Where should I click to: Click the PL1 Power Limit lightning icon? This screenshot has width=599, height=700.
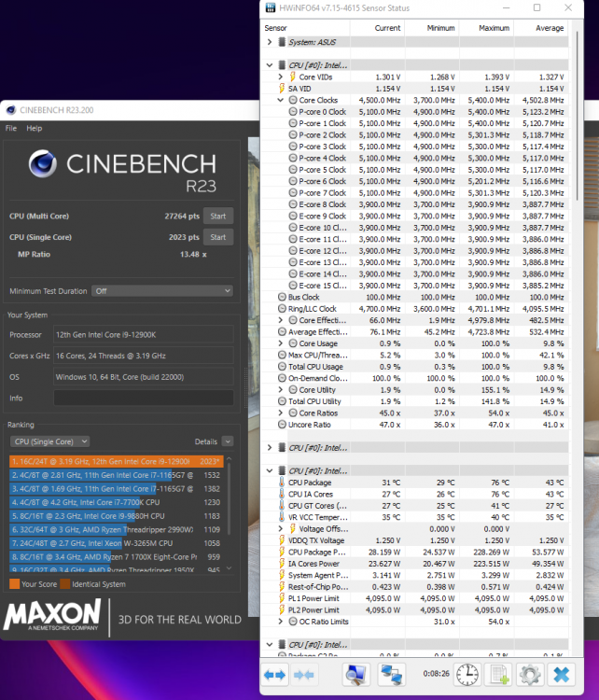coord(282,598)
